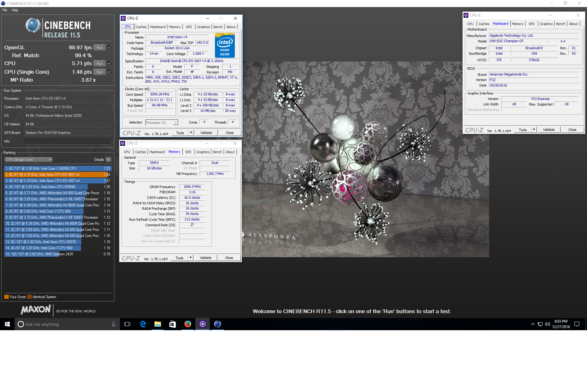Open the File menu in Cinebench
Image resolution: width=587 pixels, height=392 pixels.
tap(5, 10)
